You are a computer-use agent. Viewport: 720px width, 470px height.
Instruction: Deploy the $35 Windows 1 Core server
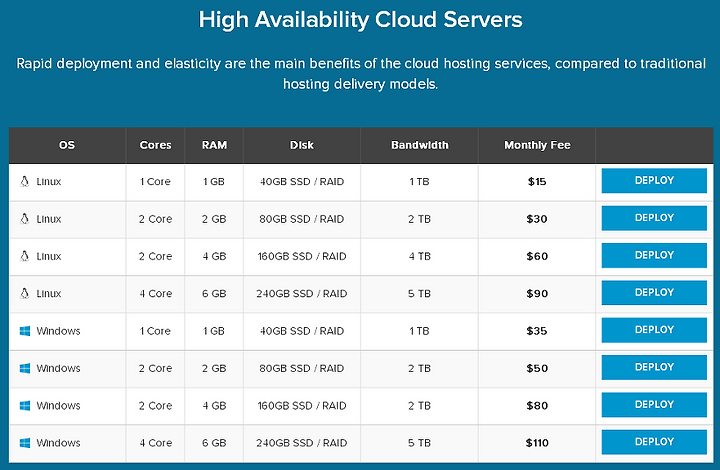(x=654, y=330)
